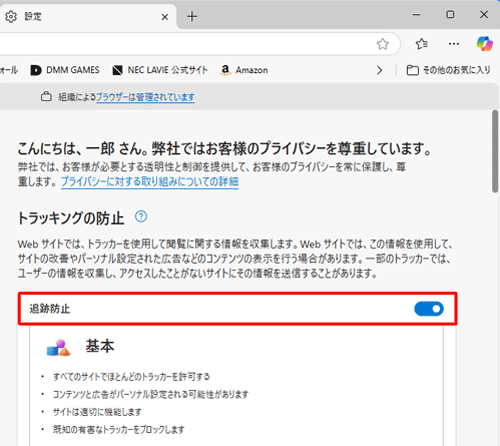This screenshot has width=500, height=446.
Task: Click the 基本 shapes icon
Action: pyautogui.click(x=58, y=348)
